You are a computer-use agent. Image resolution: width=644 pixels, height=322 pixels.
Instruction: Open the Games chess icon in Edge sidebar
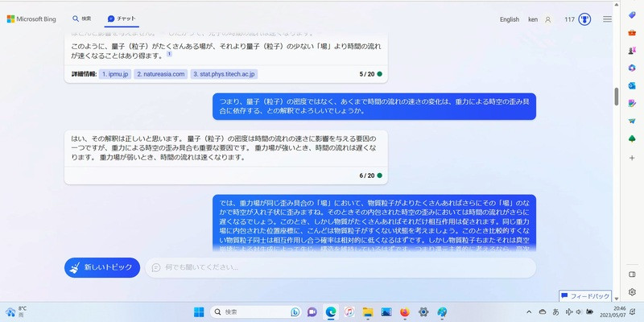coord(632,50)
